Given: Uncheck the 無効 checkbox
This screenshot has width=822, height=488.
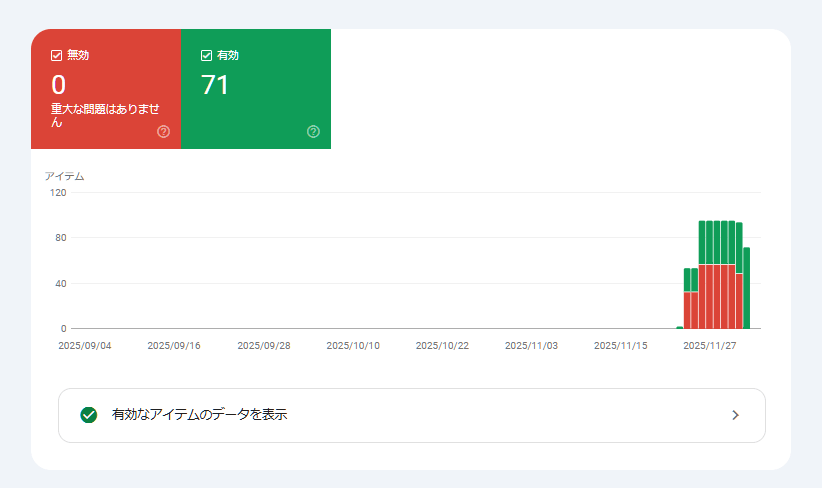Looking at the screenshot, I should click(57, 56).
